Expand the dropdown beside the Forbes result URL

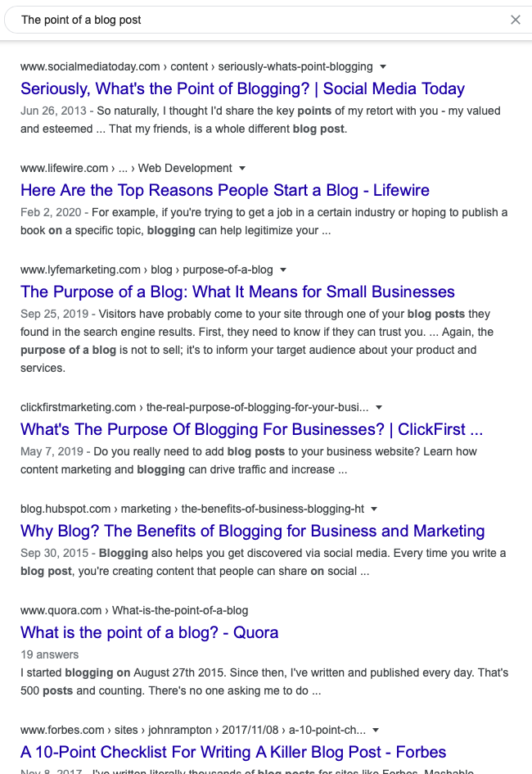click(374, 730)
